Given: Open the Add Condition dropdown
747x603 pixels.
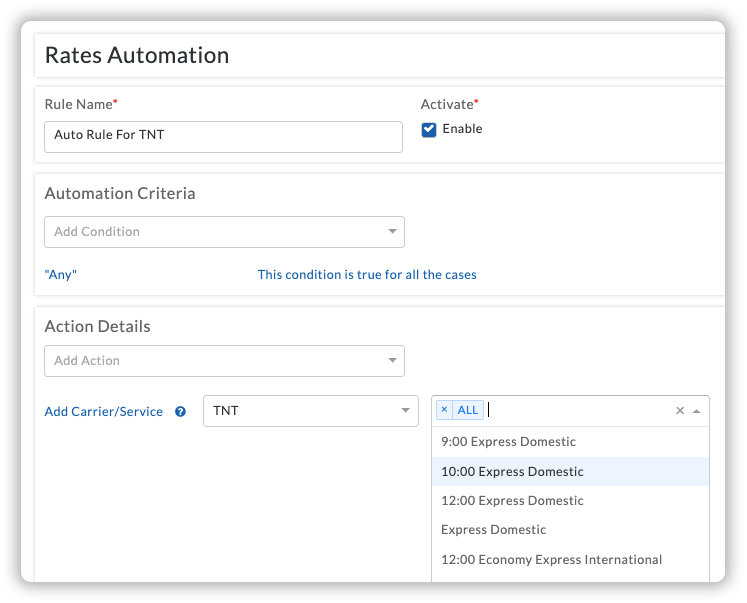Looking at the screenshot, I should click(224, 232).
